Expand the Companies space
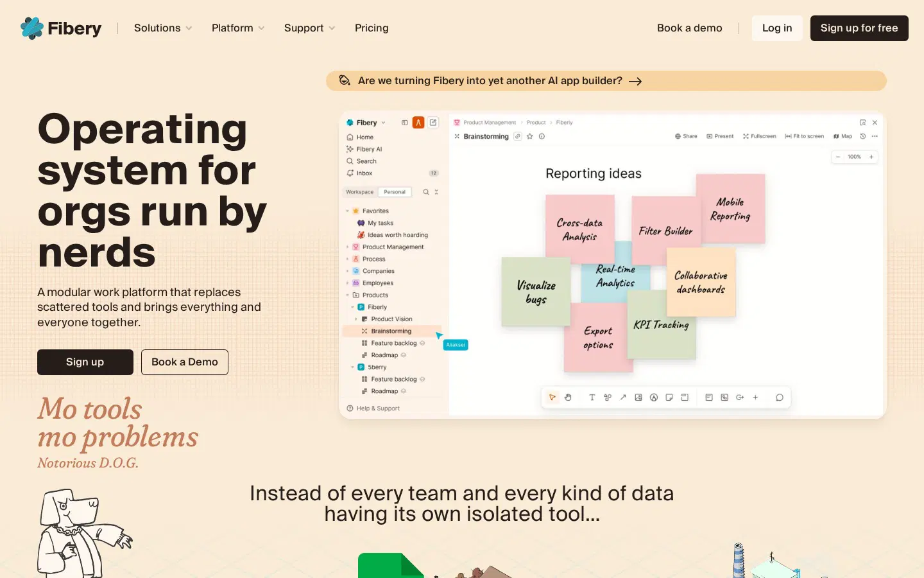This screenshot has width=924, height=578. click(348, 271)
